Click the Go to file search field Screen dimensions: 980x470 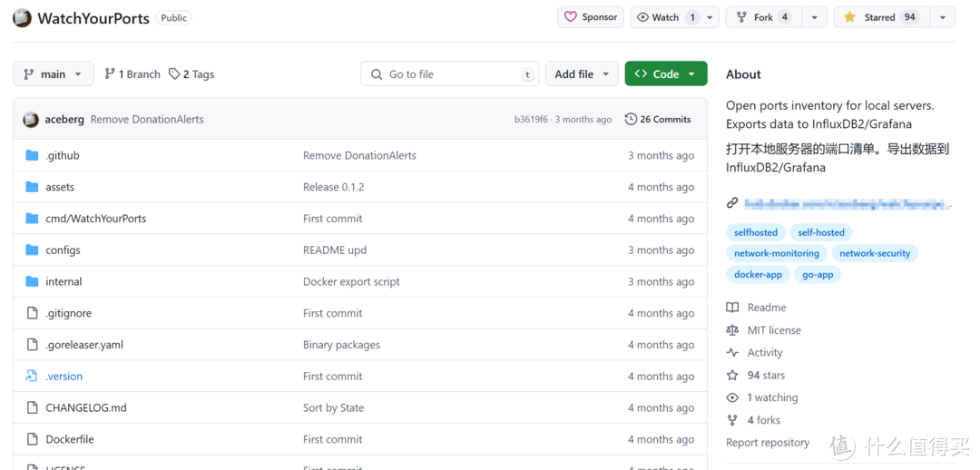tap(449, 74)
